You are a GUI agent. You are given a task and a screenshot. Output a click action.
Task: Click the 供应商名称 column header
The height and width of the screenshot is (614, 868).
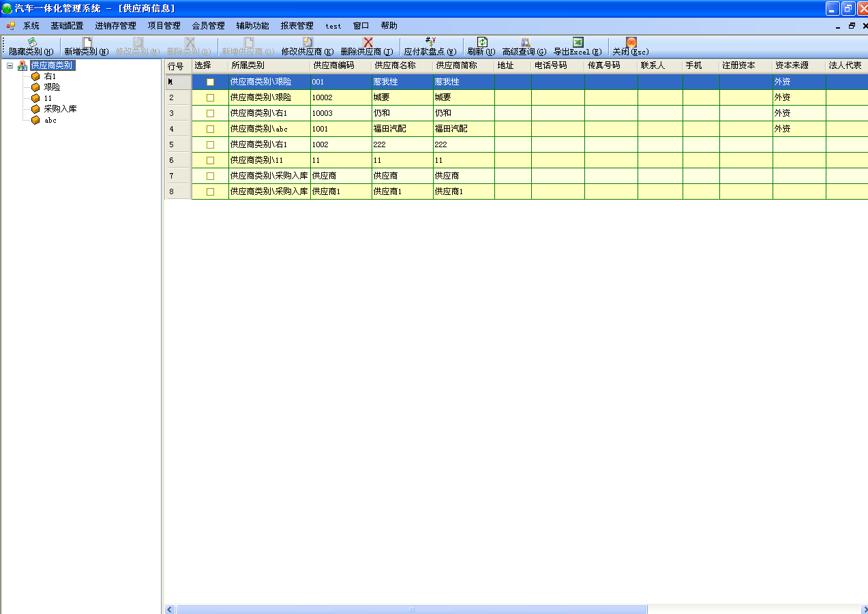pyautogui.click(x=402, y=66)
